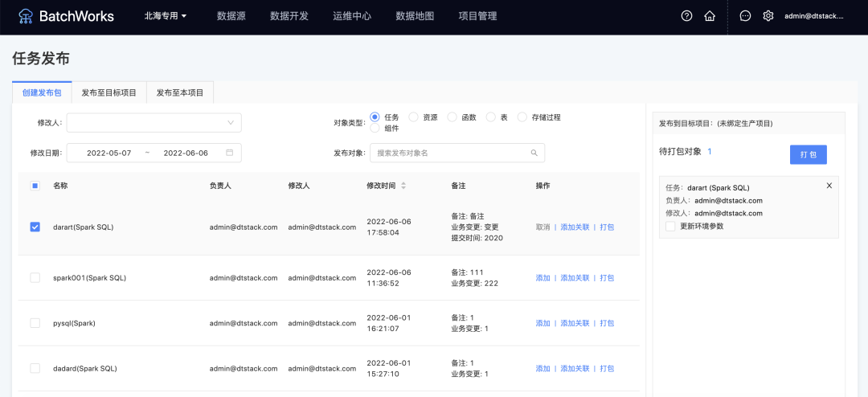Click the blue 打包 button
868x397 pixels.
[808, 154]
